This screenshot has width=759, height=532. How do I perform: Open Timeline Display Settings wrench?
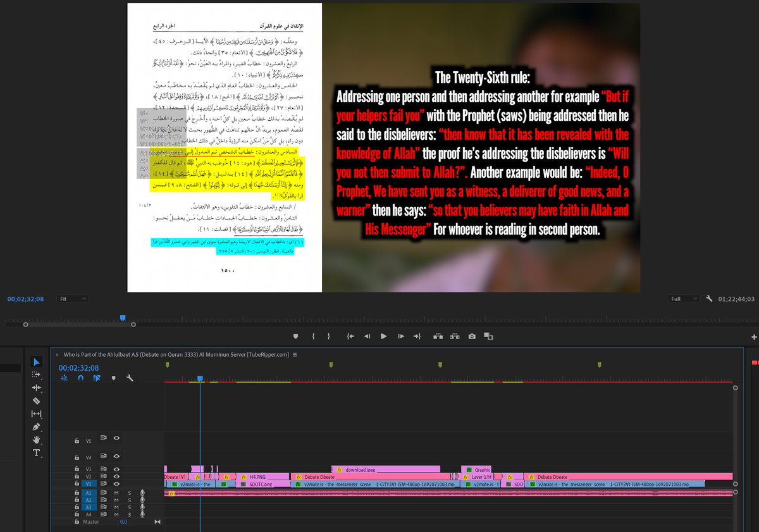130,378
